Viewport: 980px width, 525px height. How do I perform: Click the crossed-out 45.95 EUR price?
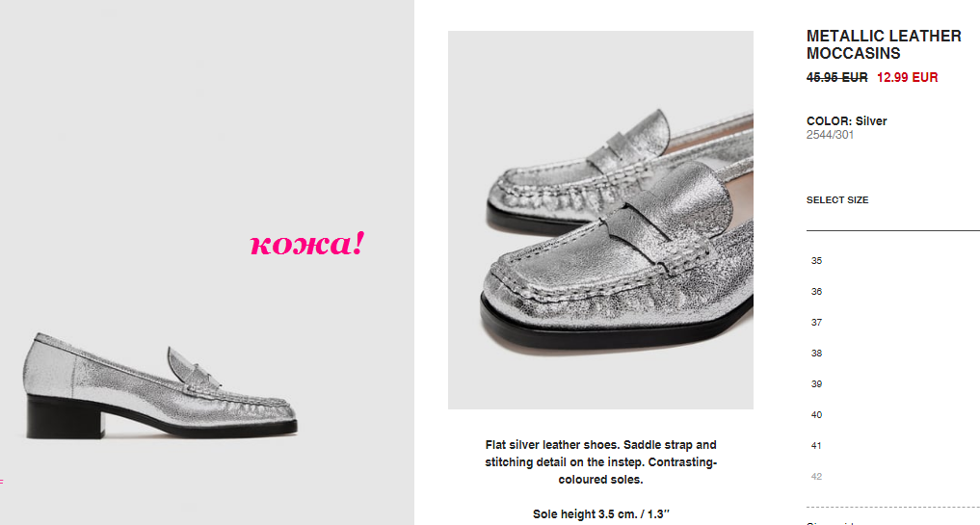[836, 77]
